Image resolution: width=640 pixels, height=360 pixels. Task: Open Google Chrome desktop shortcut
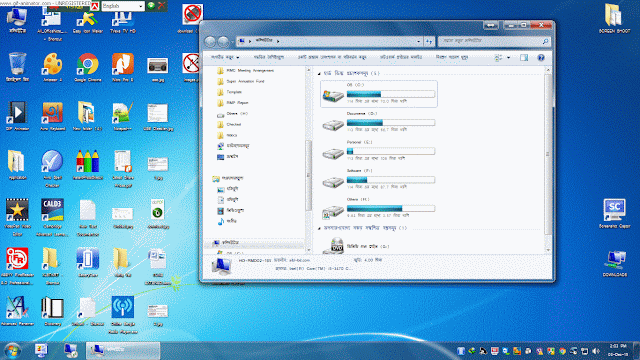pos(87,68)
